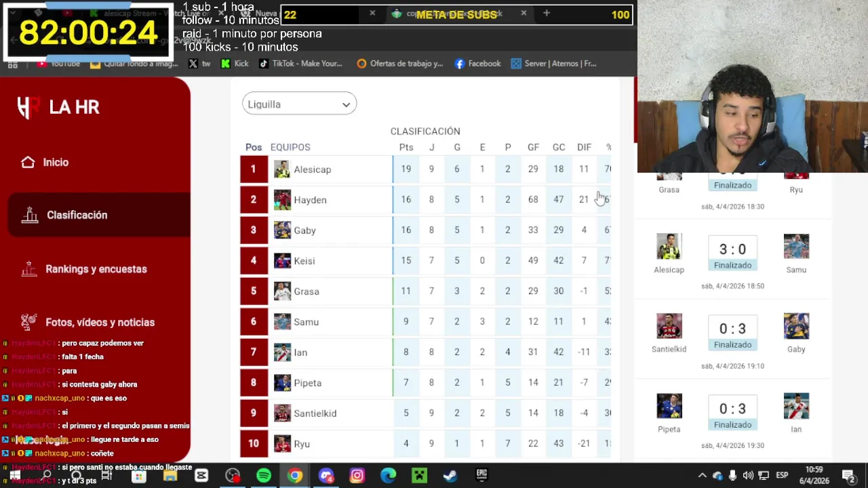868x488 pixels.
Task: Click Pipeta's avatar in the standings
Action: (x=282, y=383)
